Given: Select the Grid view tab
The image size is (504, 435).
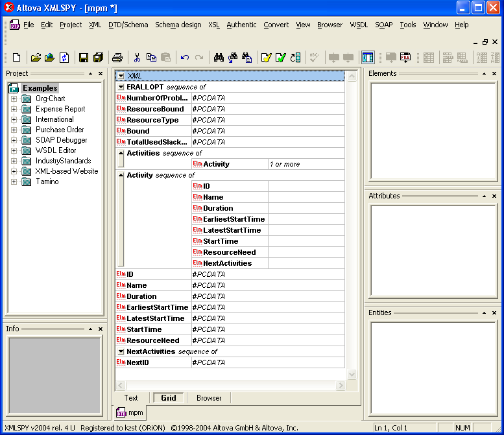Looking at the screenshot, I should [169, 398].
